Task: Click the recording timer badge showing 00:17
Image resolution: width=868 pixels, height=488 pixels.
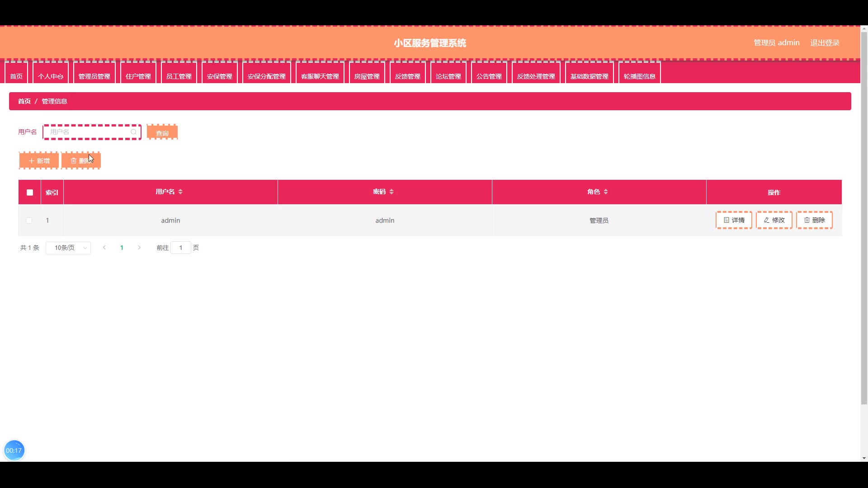Action: pyautogui.click(x=14, y=450)
